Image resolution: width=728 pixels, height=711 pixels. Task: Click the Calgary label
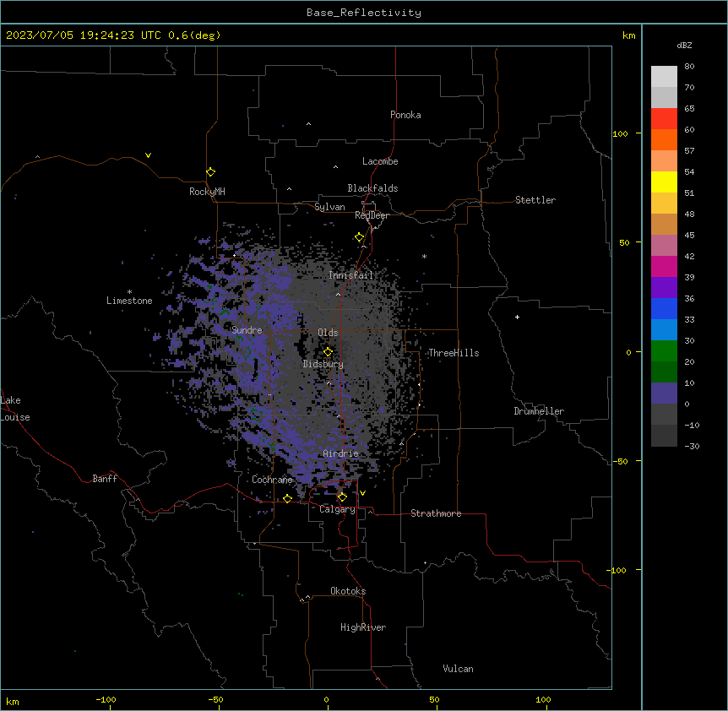click(x=338, y=509)
